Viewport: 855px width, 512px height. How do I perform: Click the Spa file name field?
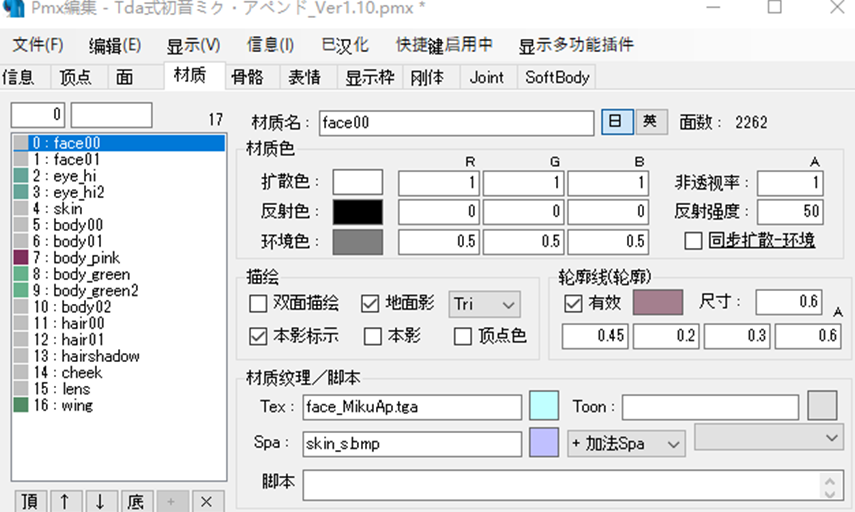click(x=412, y=444)
